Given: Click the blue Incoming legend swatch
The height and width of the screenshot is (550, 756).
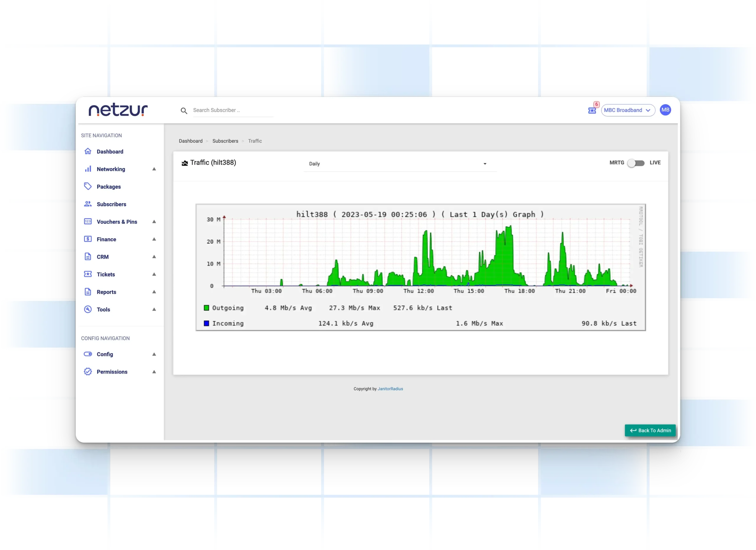Looking at the screenshot, I should pyautogui.click(x=206, y=323).
